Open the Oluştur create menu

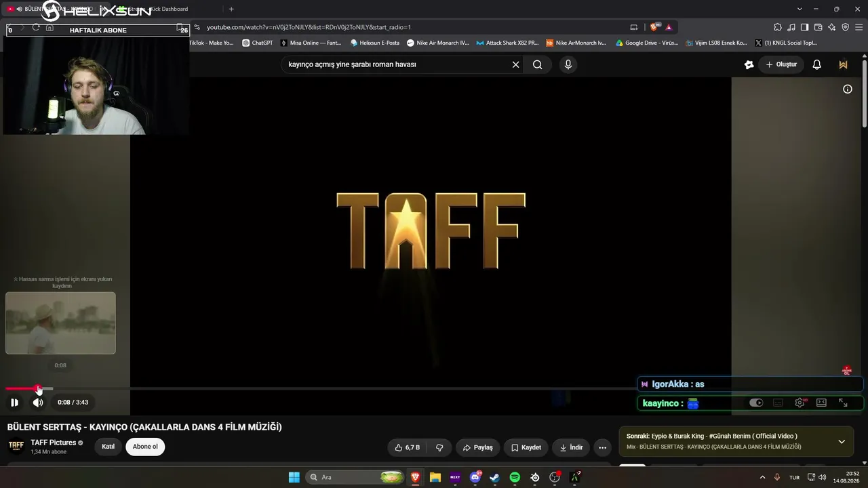781,64
